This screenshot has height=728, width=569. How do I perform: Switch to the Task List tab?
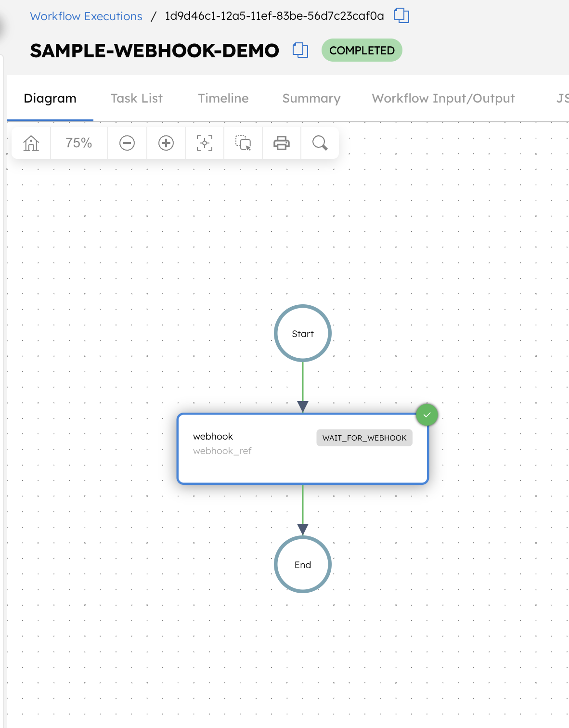pyautogui.click(x=137, y=98)
